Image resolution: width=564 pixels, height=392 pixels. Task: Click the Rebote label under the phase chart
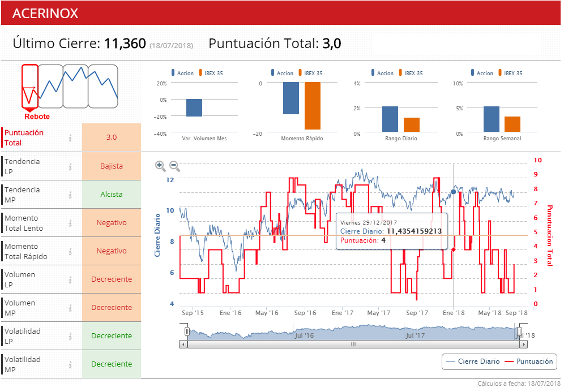pyautogui.click(x=37, y=117)
